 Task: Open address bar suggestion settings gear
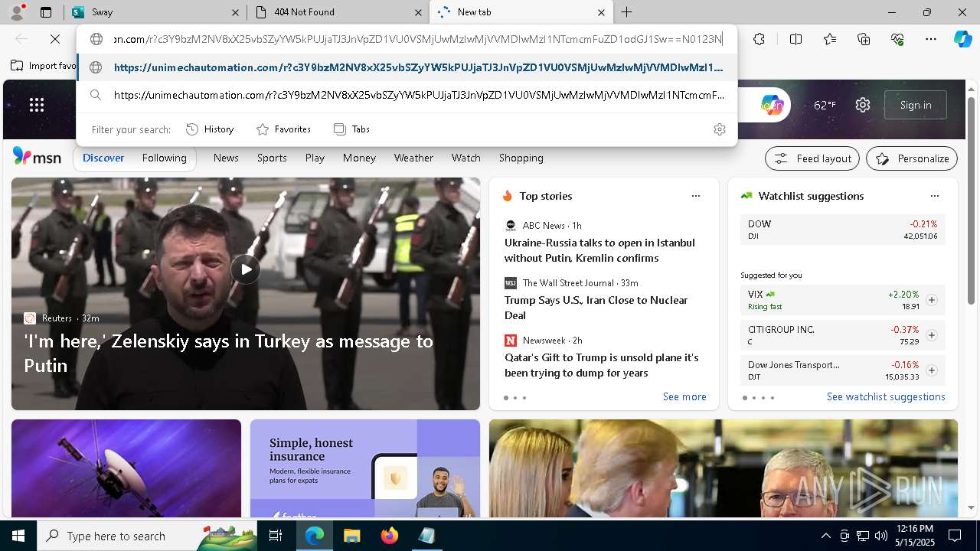(719, 129)
